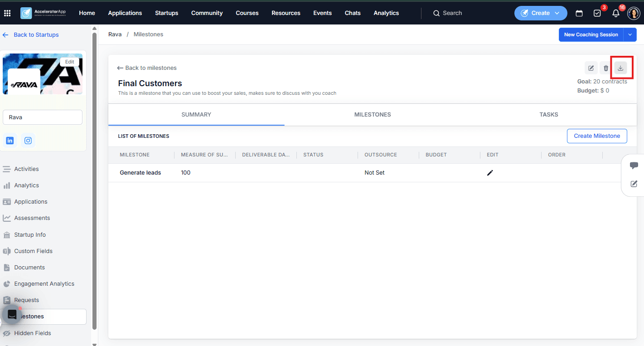Switch to the MILESTONES tab
The image size is (644, 346).
[373, 115]
